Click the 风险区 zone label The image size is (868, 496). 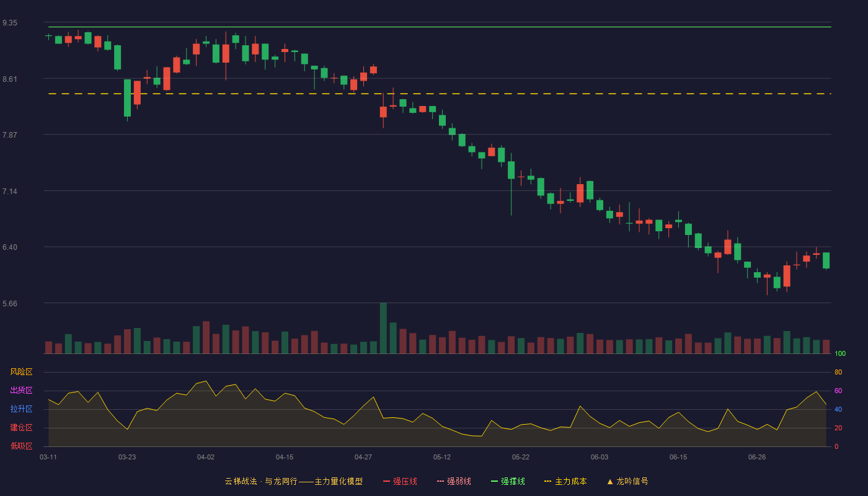[21, 372]
